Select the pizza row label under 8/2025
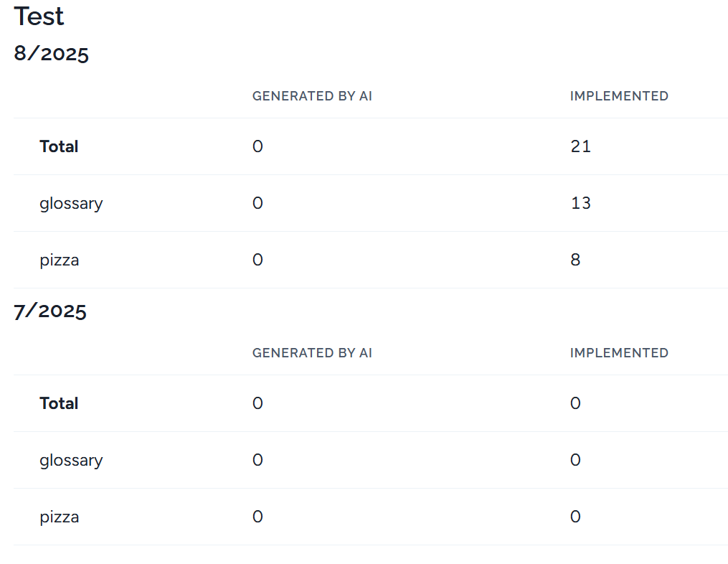The image size is (728, 564). (x=59, y=260)
